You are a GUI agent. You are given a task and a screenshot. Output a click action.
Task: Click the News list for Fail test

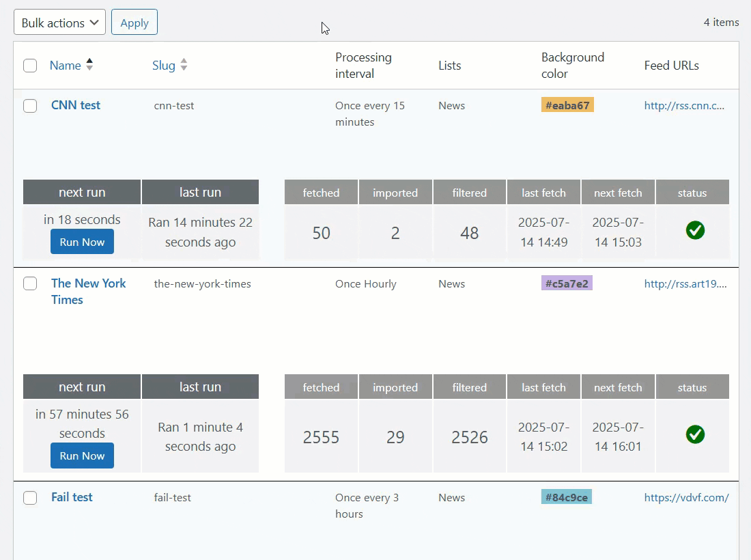(451, 497)
